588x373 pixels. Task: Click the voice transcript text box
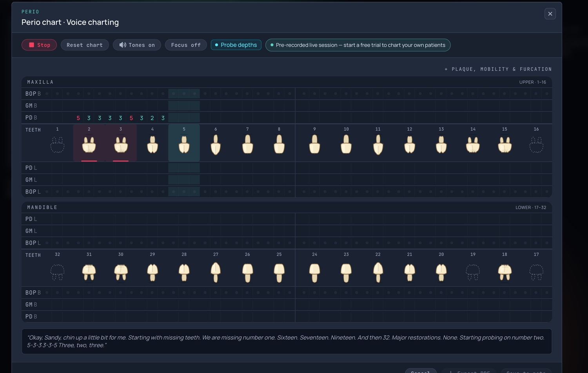[x=287, y=341]
